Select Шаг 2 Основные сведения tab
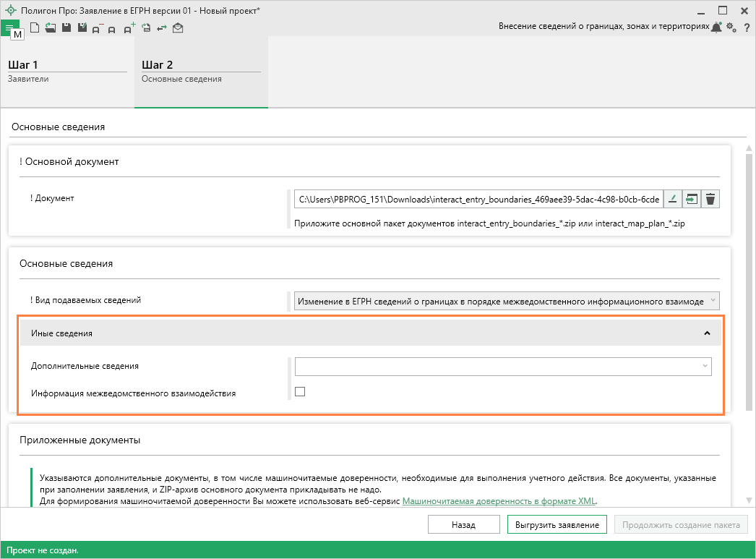Viewport: 756px width, 559px height. pyautogui.click(x=200, y=71)
